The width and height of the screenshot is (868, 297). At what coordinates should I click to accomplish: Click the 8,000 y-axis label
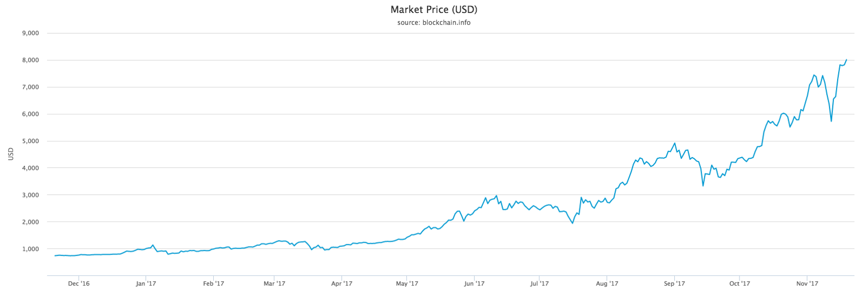(30, 60)
